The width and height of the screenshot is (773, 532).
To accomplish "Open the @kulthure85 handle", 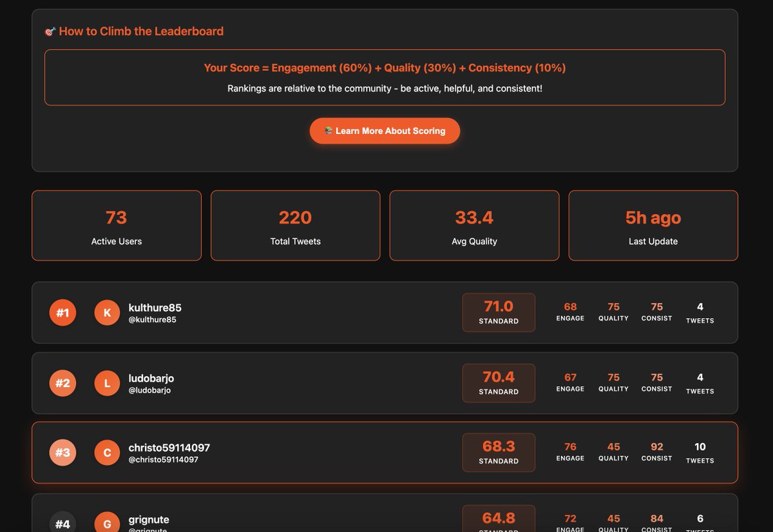I will tap(152, 319).
